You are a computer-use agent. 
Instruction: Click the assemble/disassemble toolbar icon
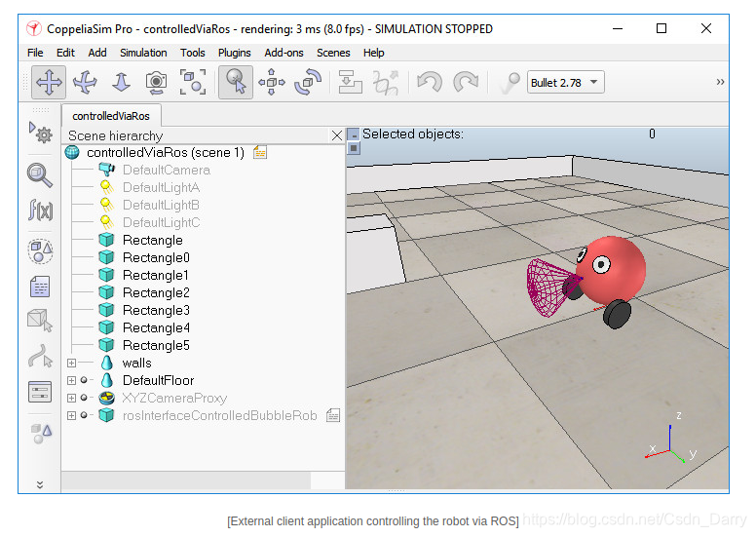click(x=350, y=82)
